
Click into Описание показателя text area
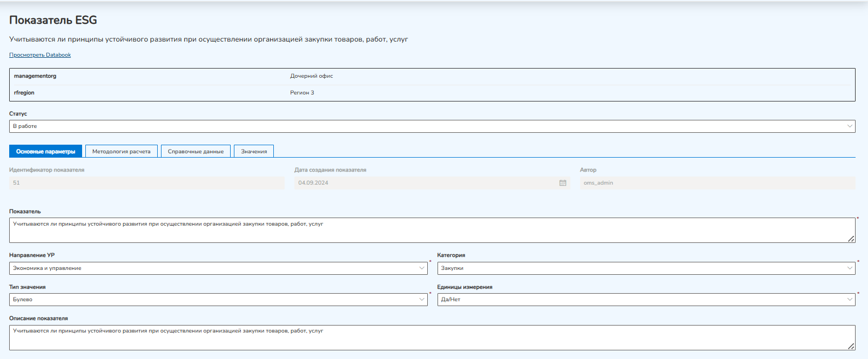[432, 337]
